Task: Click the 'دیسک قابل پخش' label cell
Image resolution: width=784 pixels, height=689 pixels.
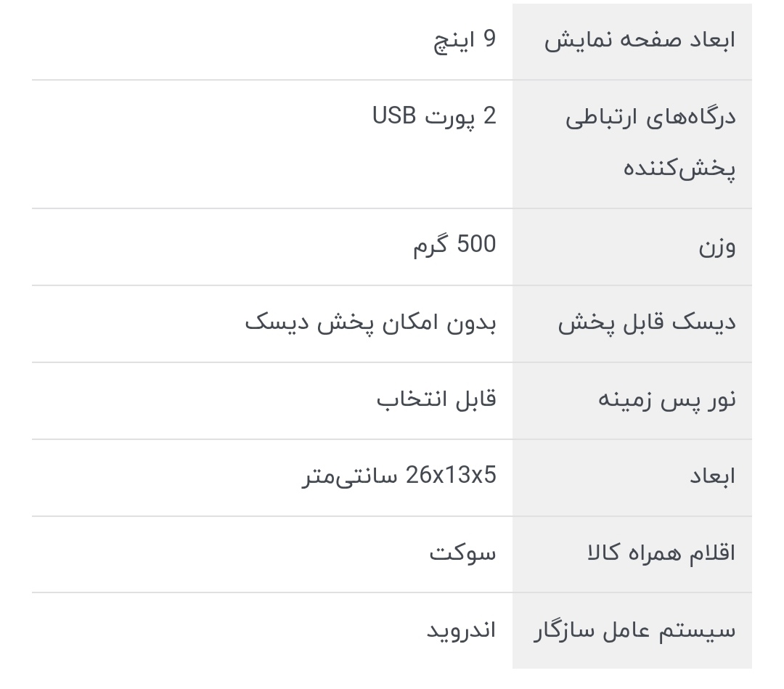Action: tap(646, 323)
